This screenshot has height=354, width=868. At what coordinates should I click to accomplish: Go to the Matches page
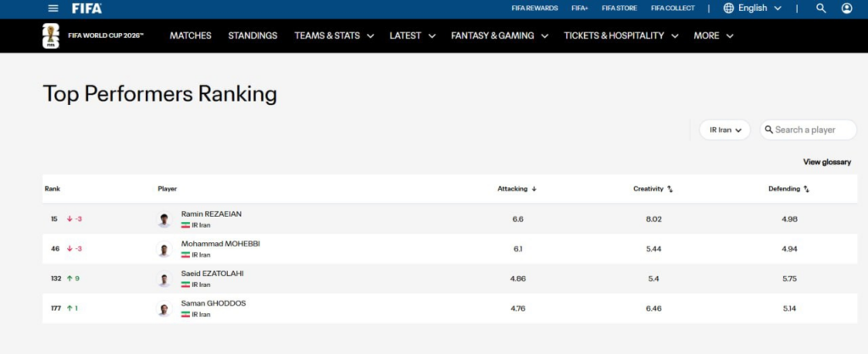click(191, 36)
